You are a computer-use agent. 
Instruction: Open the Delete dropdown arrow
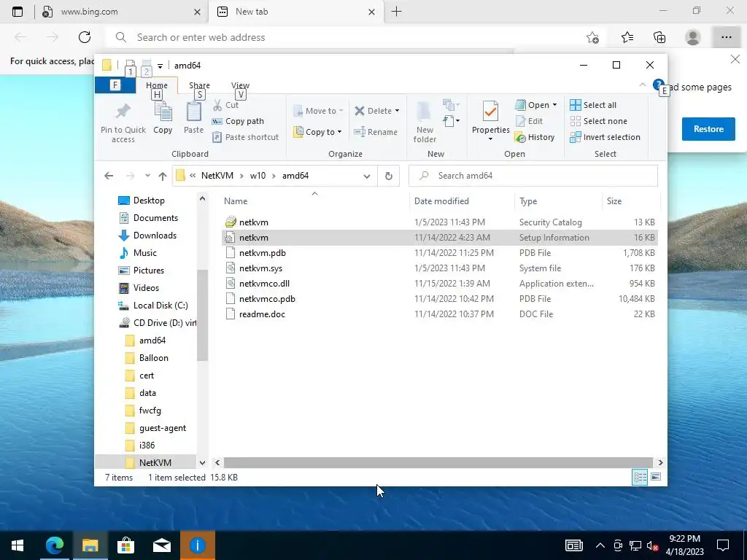pyautogui.click(x=397, y=111)
